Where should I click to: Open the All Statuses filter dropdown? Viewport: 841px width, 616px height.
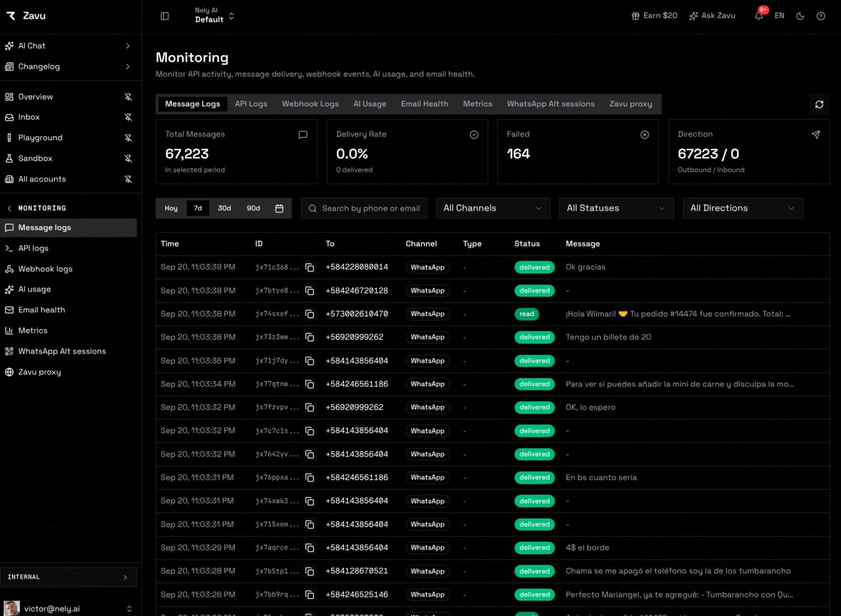click(616, 208)
